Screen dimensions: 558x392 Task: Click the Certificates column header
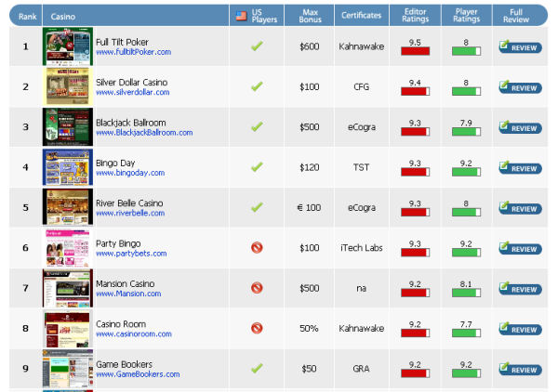(x=361, y=15)
